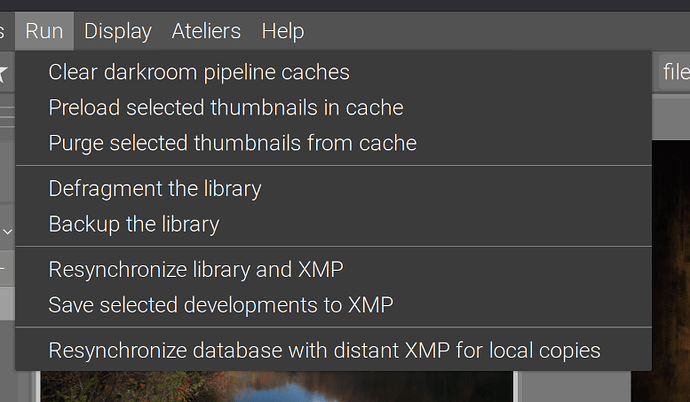
Task: Run Defragment the library
Action: pyautogui.click(x=155, y=188)
